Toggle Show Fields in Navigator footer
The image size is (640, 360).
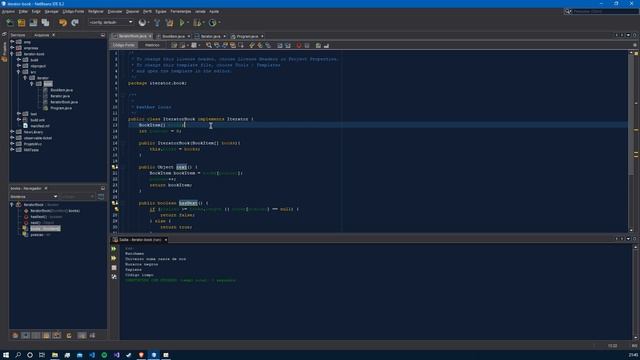click(x=25, y=335)
